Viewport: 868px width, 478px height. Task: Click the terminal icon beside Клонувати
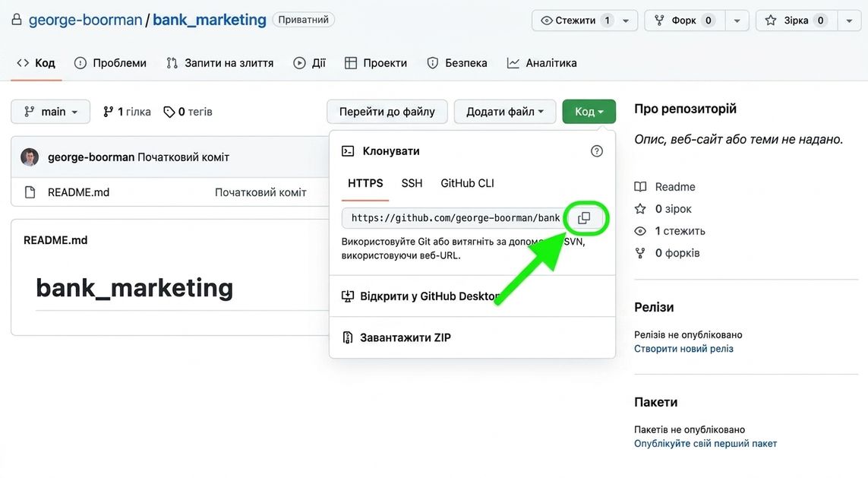(x=348, y=151)
